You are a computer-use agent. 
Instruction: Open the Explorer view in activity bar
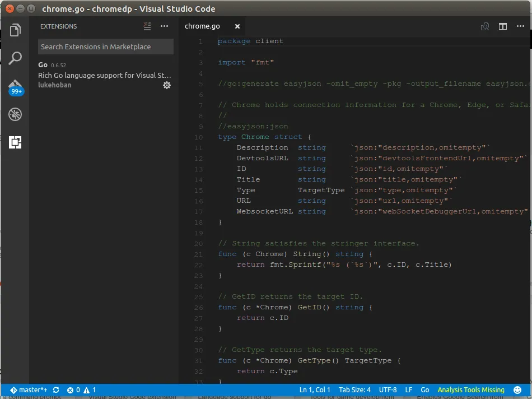15,30
